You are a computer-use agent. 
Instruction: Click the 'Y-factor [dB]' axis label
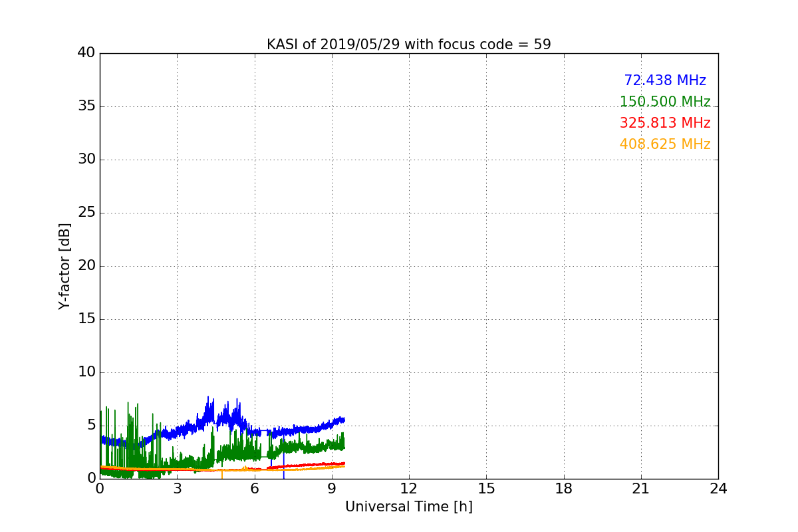tap(65, 266)
